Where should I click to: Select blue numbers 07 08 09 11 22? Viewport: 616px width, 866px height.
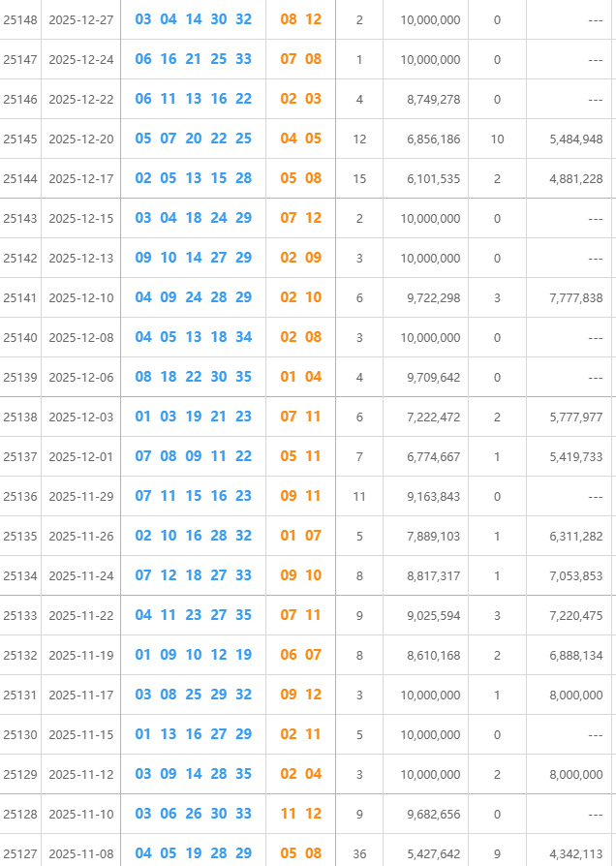pos(193,456)
